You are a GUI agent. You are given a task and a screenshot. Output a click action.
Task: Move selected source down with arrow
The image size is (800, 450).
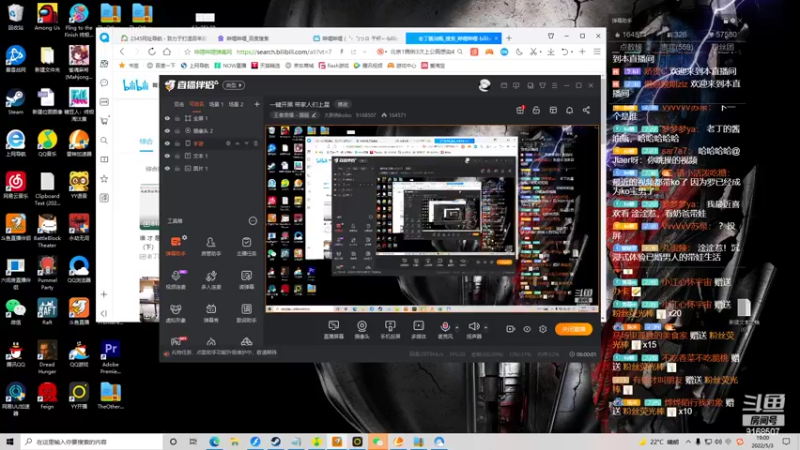tap(246, 143)
